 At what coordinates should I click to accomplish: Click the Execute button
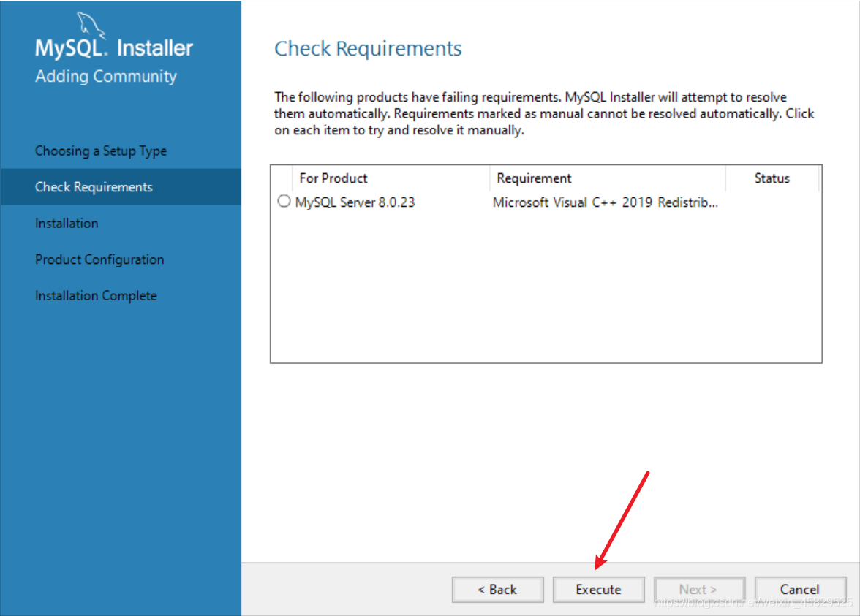[x=598, y=589]
